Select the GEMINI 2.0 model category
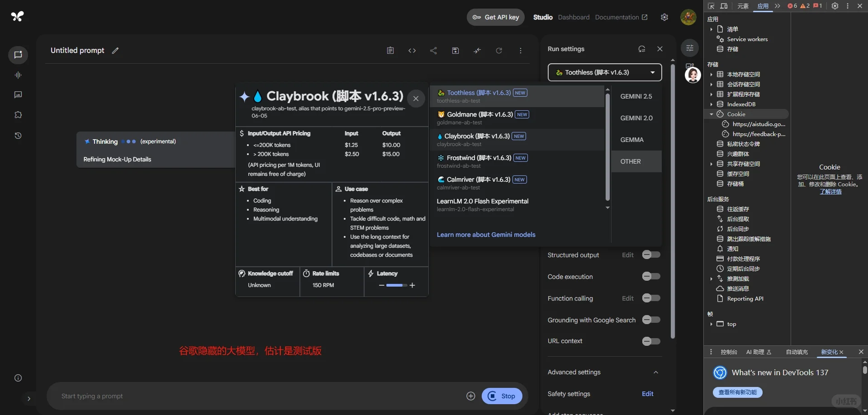Screen dimensions: 868x415 click(x=636, y=118)
